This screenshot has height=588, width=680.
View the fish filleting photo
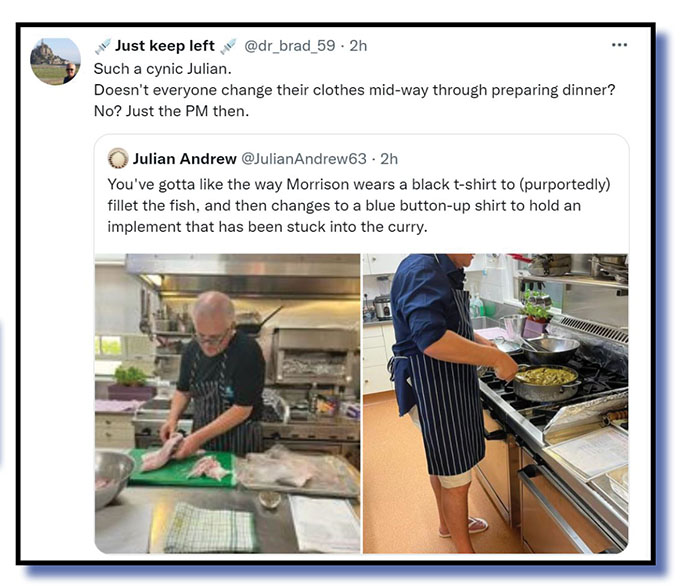click(227, 403)
